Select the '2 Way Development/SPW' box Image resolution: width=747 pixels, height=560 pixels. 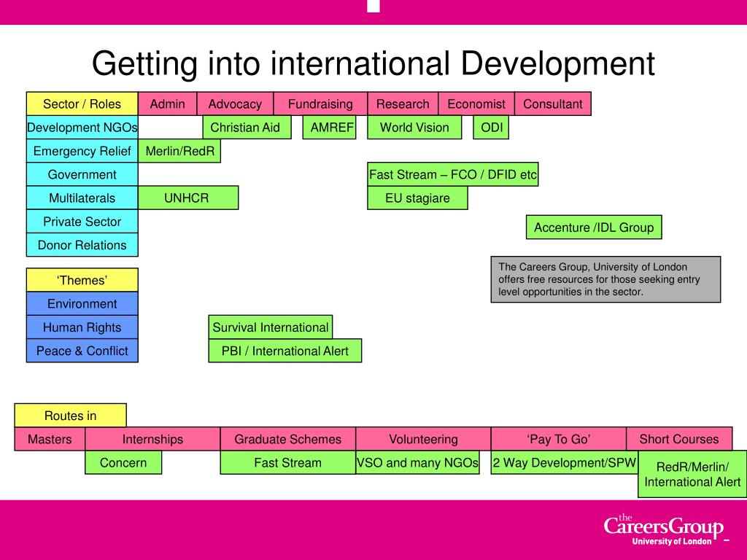click(565, 462)
